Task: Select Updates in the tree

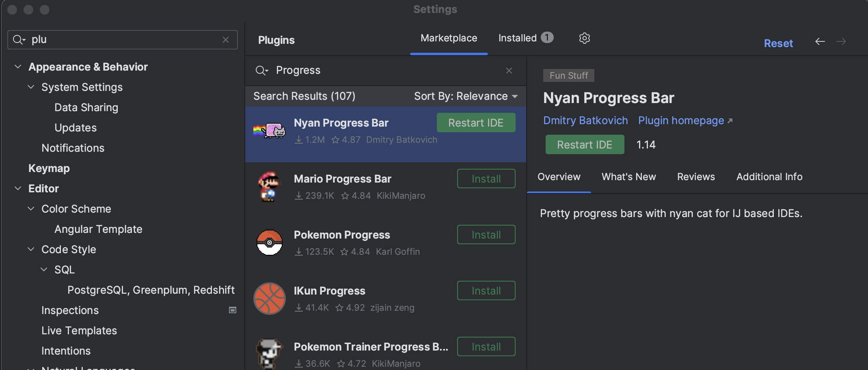Action: coord(76,128)
